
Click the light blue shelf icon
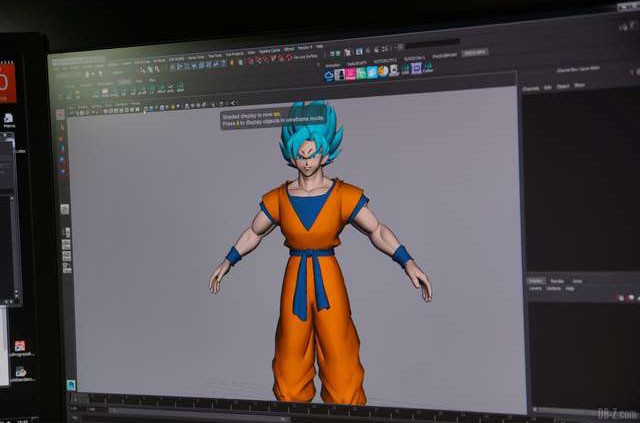372,72
